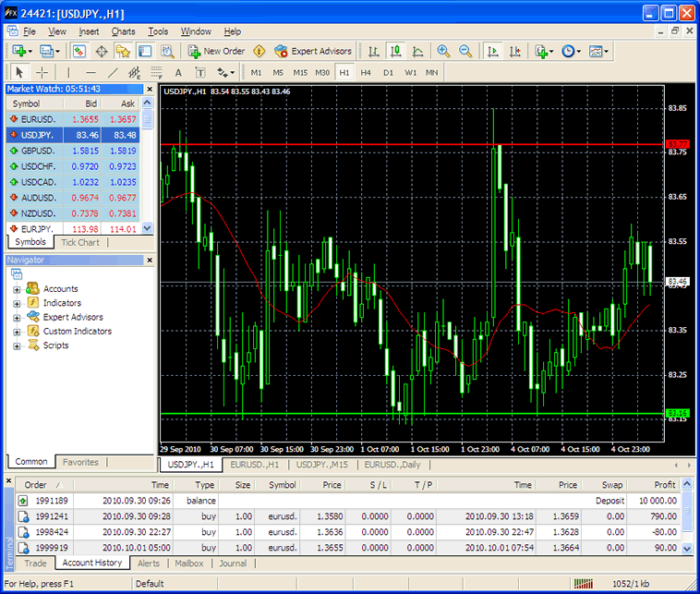Viewport: 700px width, 594px height.
Task: Select the Horizontal Line drawing tool
Action: pos(91,72)
